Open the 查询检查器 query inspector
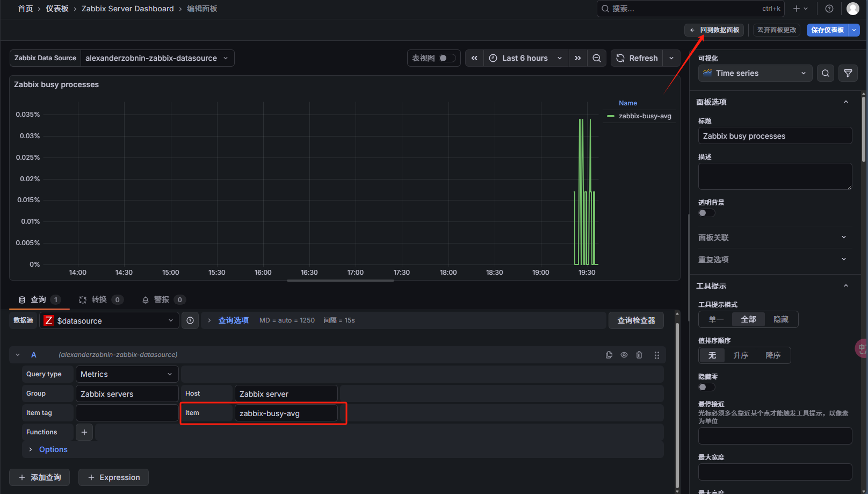 [636, 320]
